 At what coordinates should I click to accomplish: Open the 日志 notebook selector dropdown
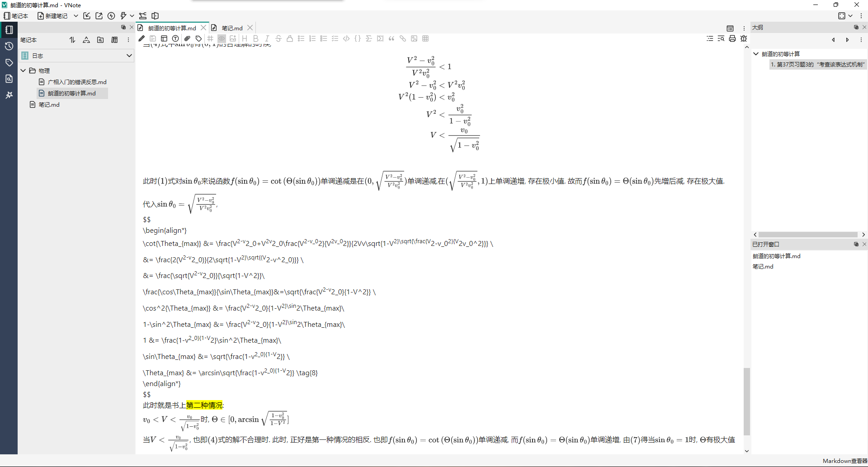(x=76, y=56)
